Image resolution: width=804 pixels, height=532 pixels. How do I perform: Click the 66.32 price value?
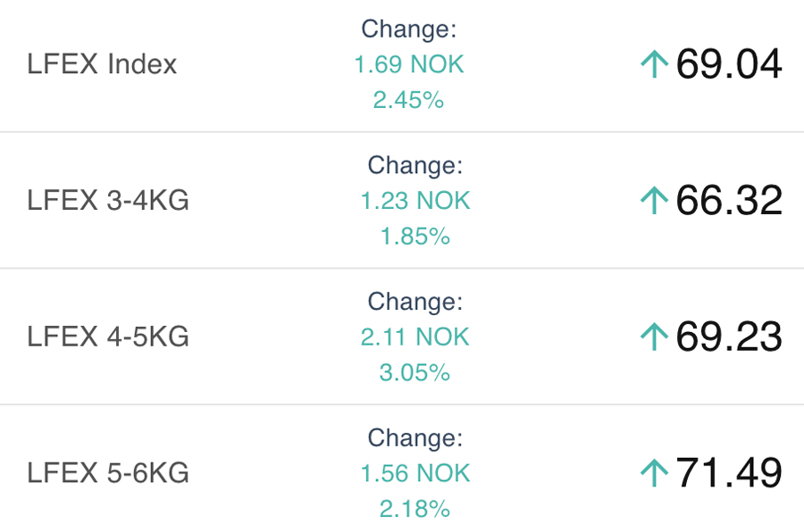coord(729,201)
